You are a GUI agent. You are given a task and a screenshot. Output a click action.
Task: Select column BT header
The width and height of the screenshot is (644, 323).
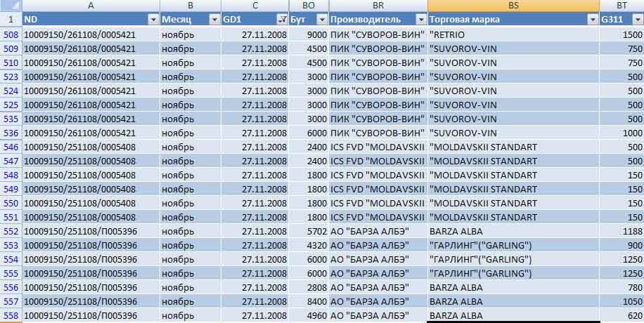[x=622, y=6]
